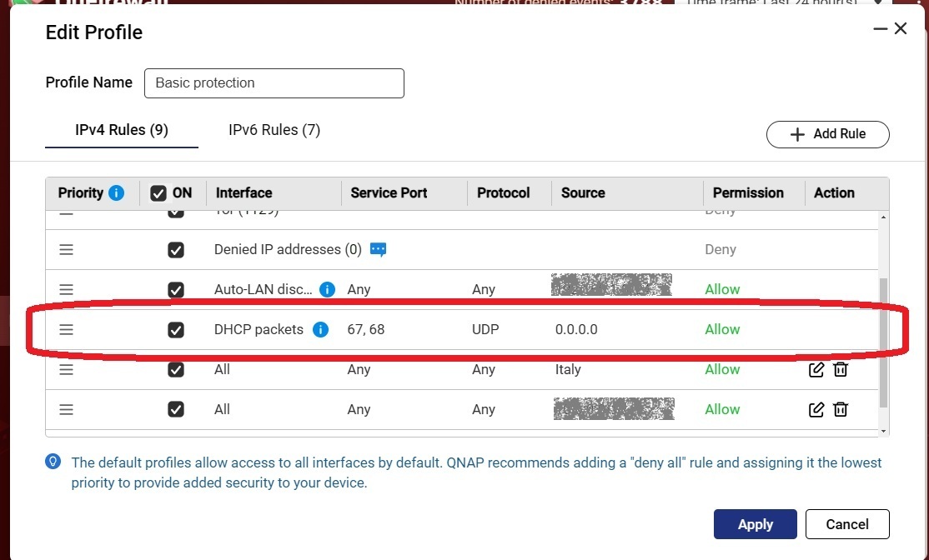The width and height of the screenshot is (929, 560).
Task: Uncheck the Denied IP addresses rule
Action: (176, 250)
